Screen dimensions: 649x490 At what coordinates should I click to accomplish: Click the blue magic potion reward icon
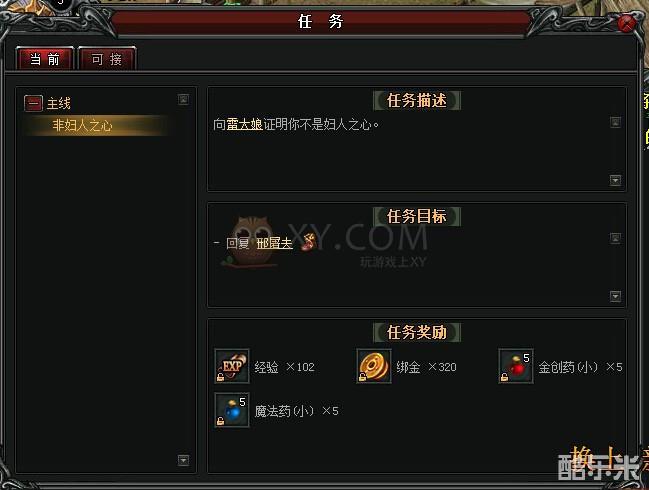pyautogui.click(x=232, y=410)
